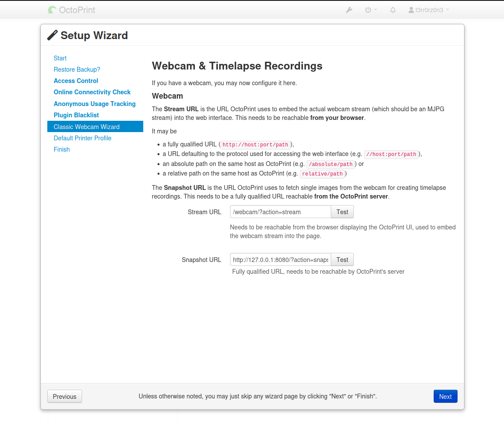Screen dimensions: 504x421
Task: Go to the Finish step
Action: click(x=62, y=149)
